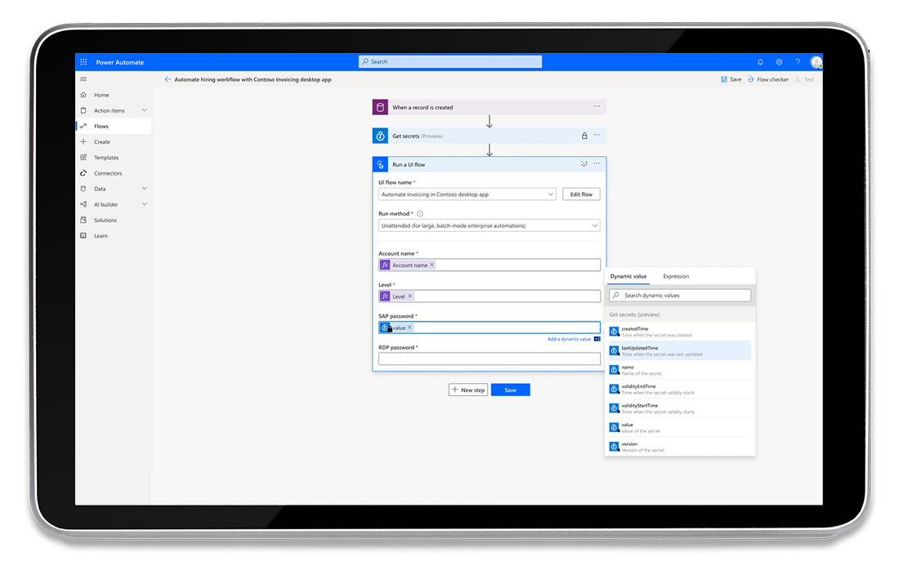The image size is (899, 588).
Task: Click the Power Automate title
Action: [120, 62]
